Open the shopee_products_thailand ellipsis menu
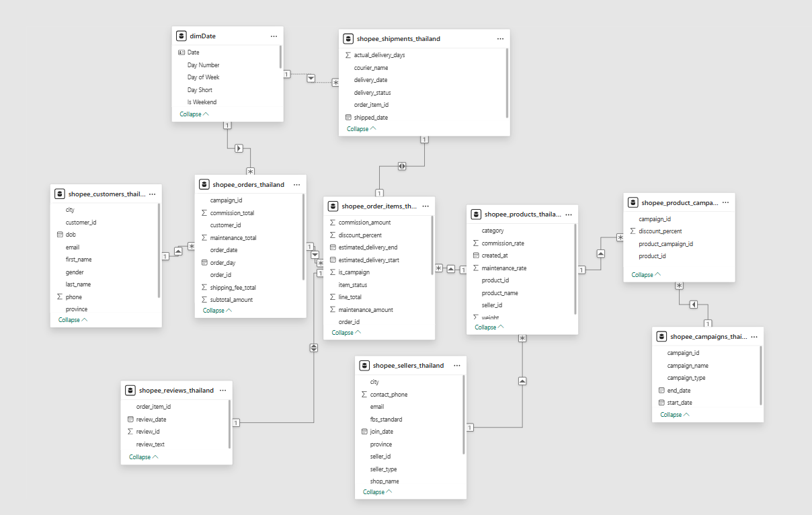The image size is (812, 515). click(569, 214)
